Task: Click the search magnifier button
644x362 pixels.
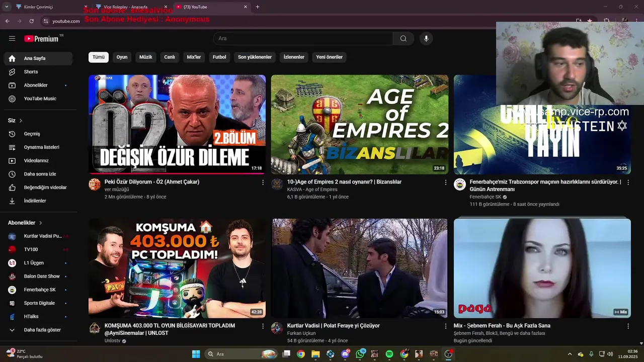Action: 404,38
